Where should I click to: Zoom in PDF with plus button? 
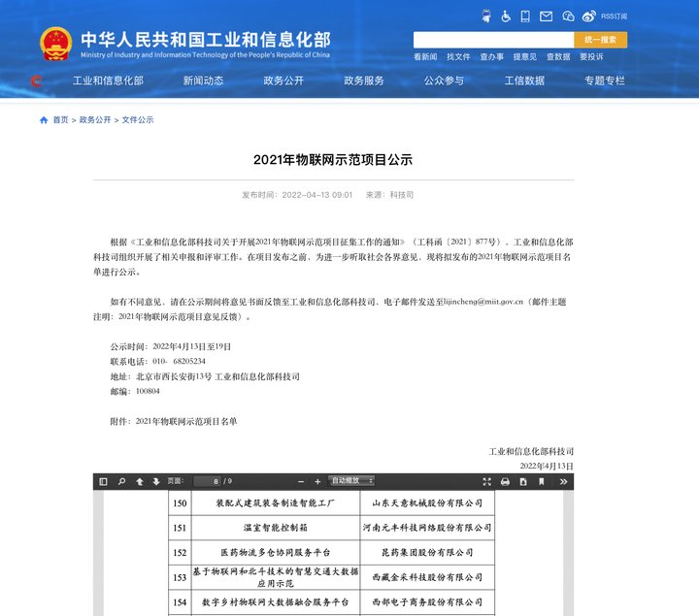click(317, 481)
